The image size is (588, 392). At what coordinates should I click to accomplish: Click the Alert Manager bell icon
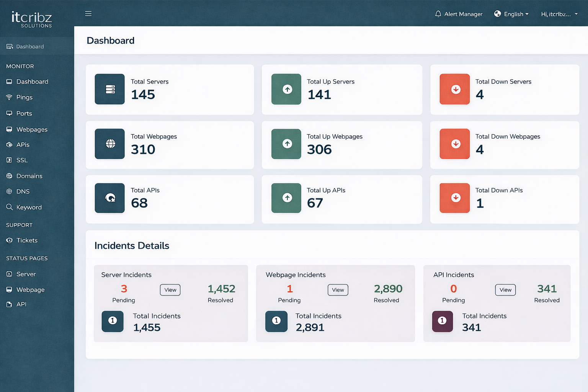438,14
